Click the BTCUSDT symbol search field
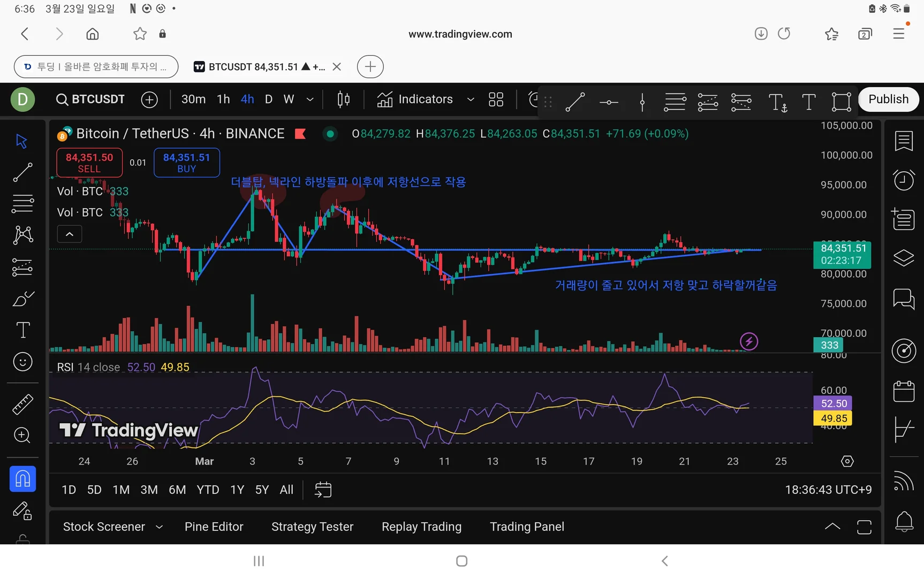The height and width of the screenshot is (578, 924). pyautogui.click(x=91, y=100)
